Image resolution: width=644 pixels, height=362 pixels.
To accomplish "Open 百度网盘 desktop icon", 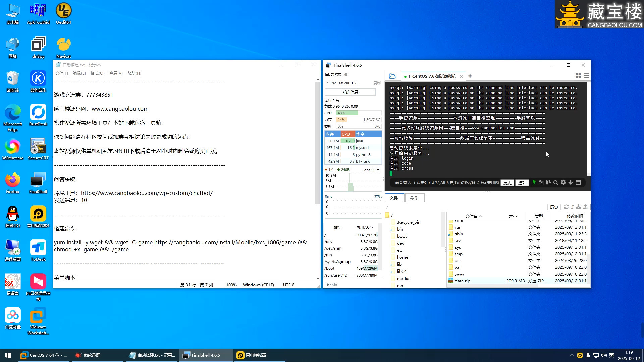I will pyautogui.click(x=13, y=319).
